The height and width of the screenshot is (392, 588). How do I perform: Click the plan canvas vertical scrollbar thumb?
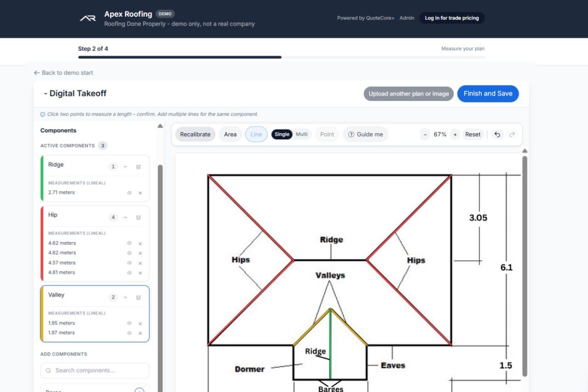pyautogui.click(x=525, y=267)
